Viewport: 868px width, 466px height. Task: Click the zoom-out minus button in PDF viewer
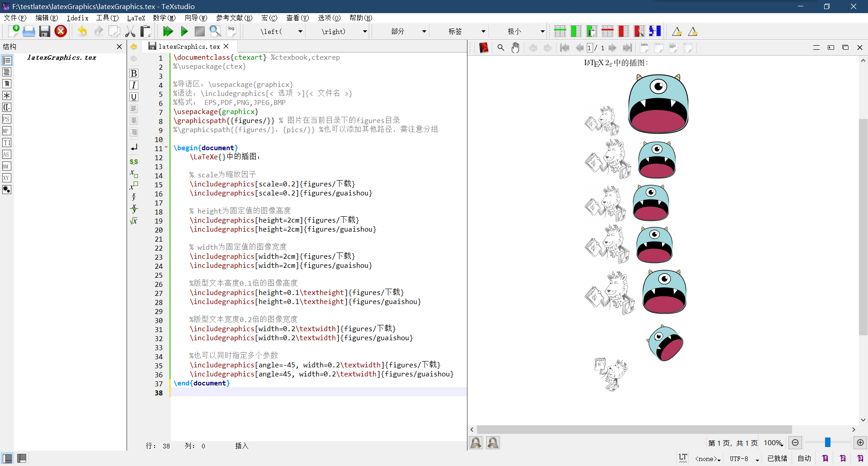tap(795, 442)
